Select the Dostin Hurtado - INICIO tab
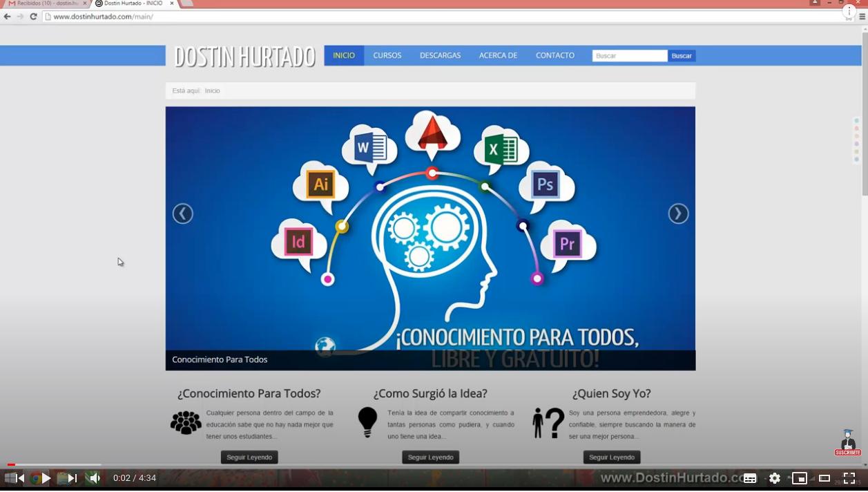This screenshot has height=492, width=868. pyautogui.click(x=133, y=3)
